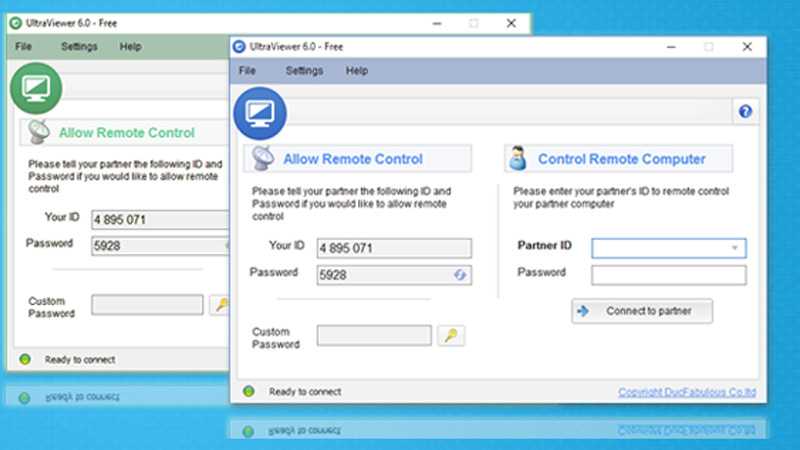Open the blue question mark help icon

[x=745, y=111]
